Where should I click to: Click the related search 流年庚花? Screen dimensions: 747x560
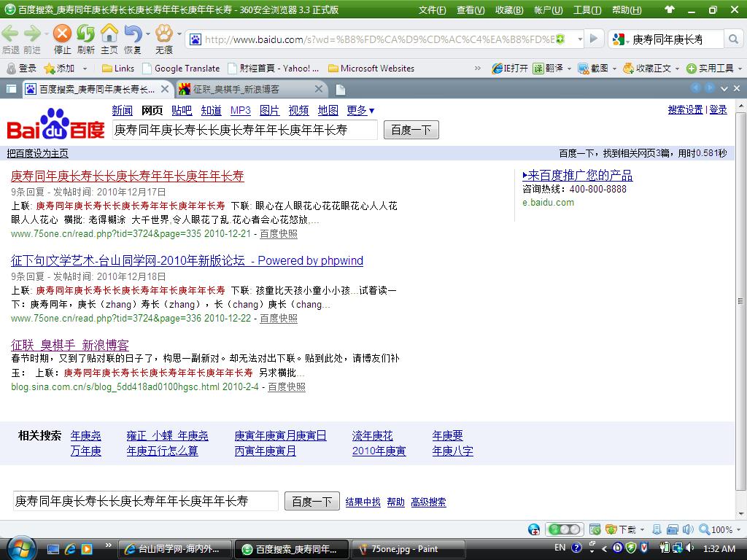[x=373, y=436]
